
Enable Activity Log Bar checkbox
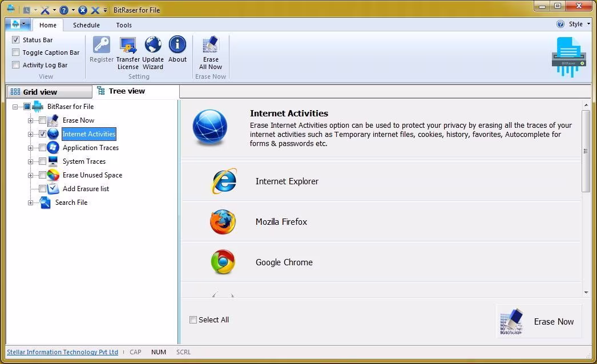pyautogui.click(x=15, y=64)
